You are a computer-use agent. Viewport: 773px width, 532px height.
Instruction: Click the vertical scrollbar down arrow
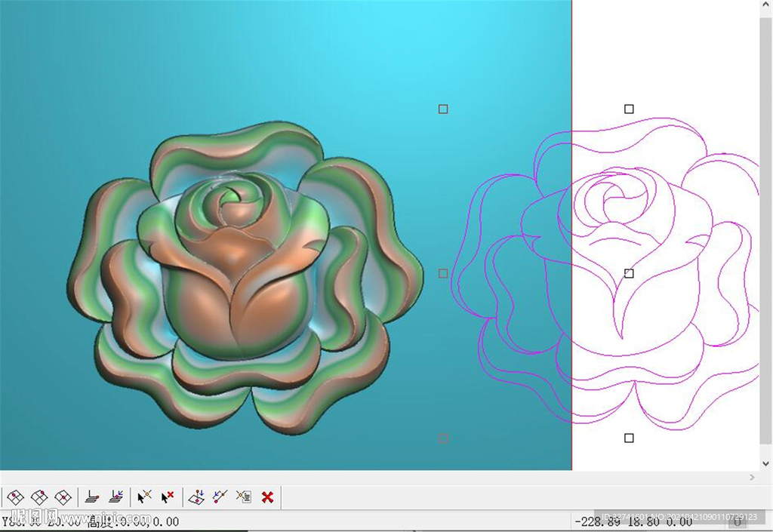[766, 463]
